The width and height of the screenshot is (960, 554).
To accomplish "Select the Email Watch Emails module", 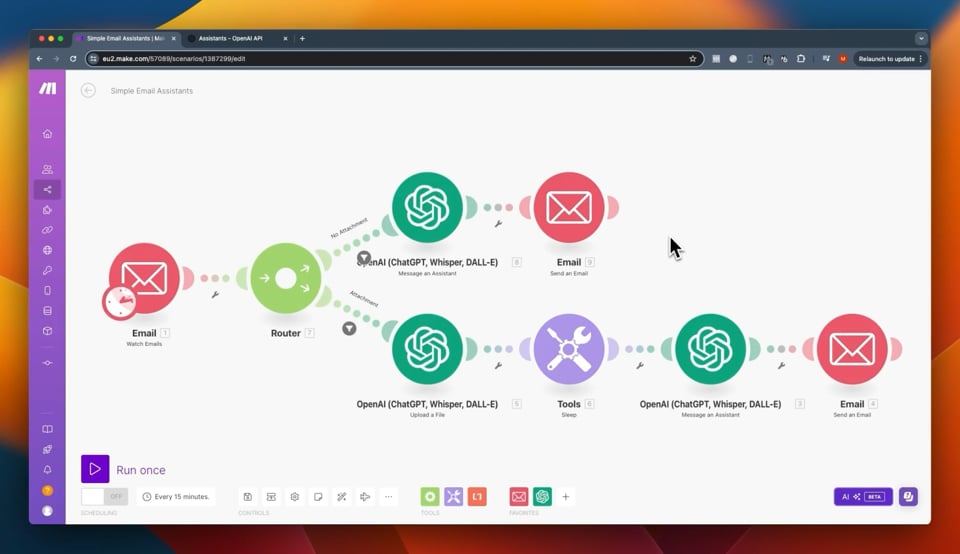I will (x=144, y=279).
